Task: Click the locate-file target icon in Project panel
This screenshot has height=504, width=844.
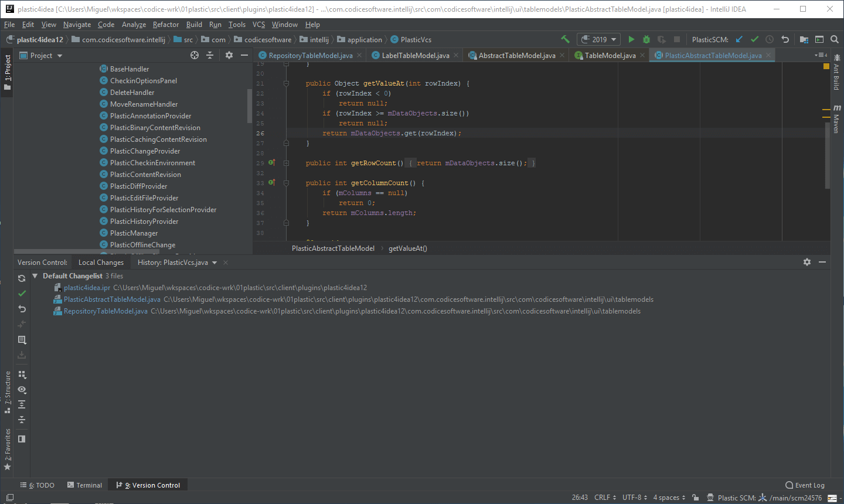Action: [x=195, y=55]
